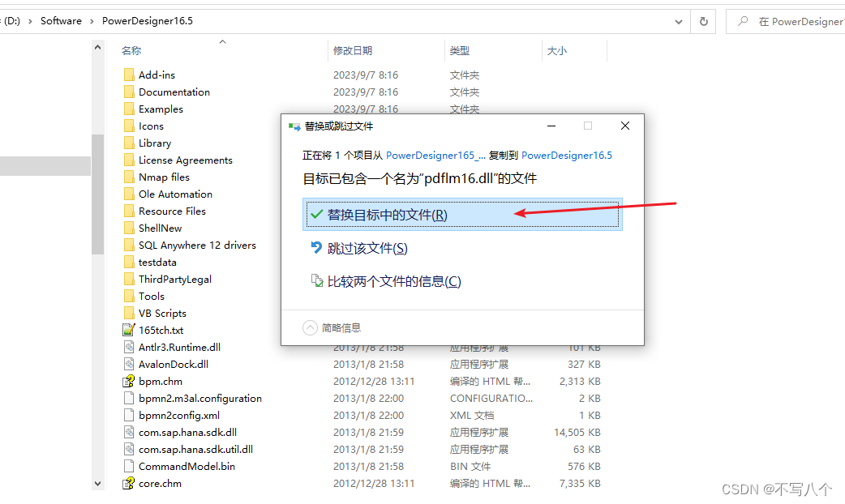Select the com.sap.hana.sdk.dll file icon
This screenshot has height=504, width=845.
click(129, 433)
